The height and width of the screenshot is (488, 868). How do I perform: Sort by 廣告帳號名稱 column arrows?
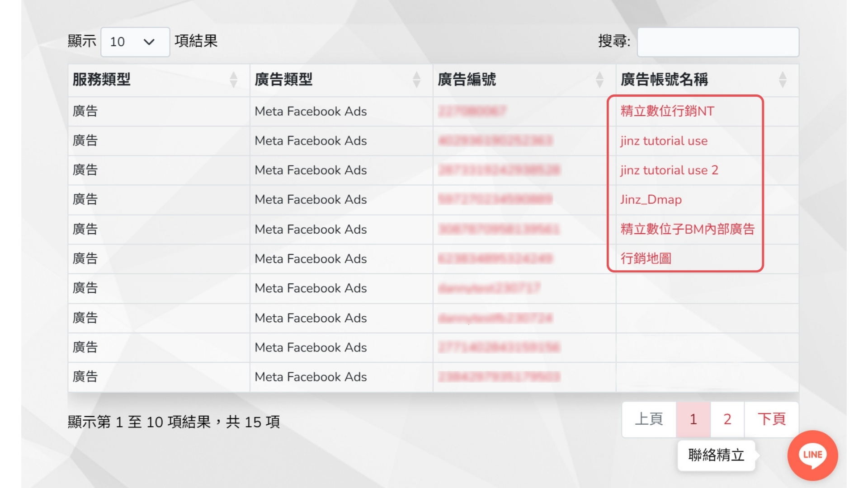[x=783, y=80]
